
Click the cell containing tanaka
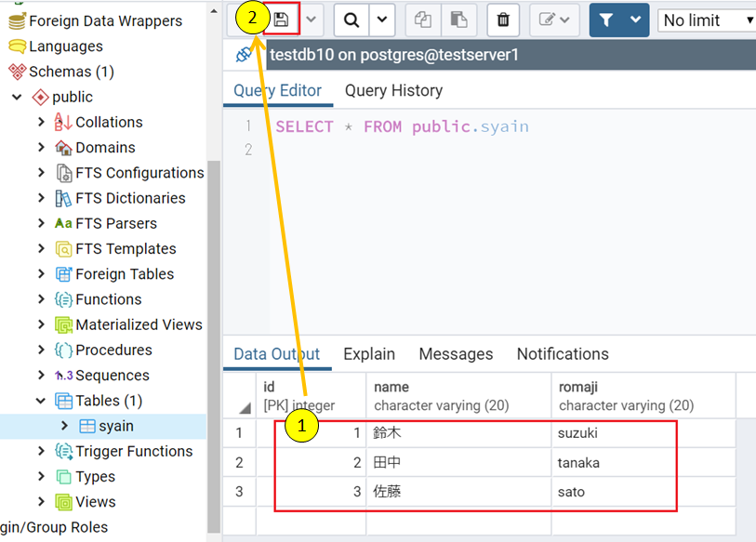578,463
